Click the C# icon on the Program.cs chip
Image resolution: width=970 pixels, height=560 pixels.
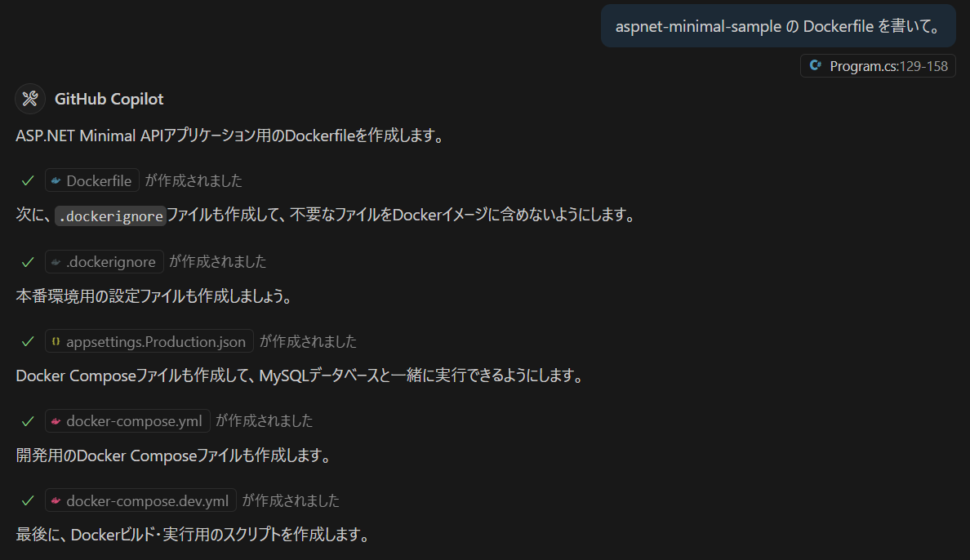pos(815,66)
